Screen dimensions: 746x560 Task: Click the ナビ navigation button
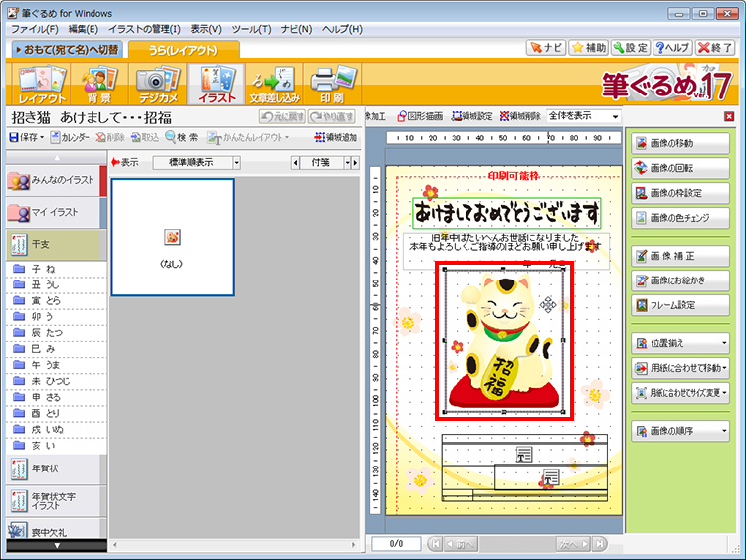click(546, 48)
